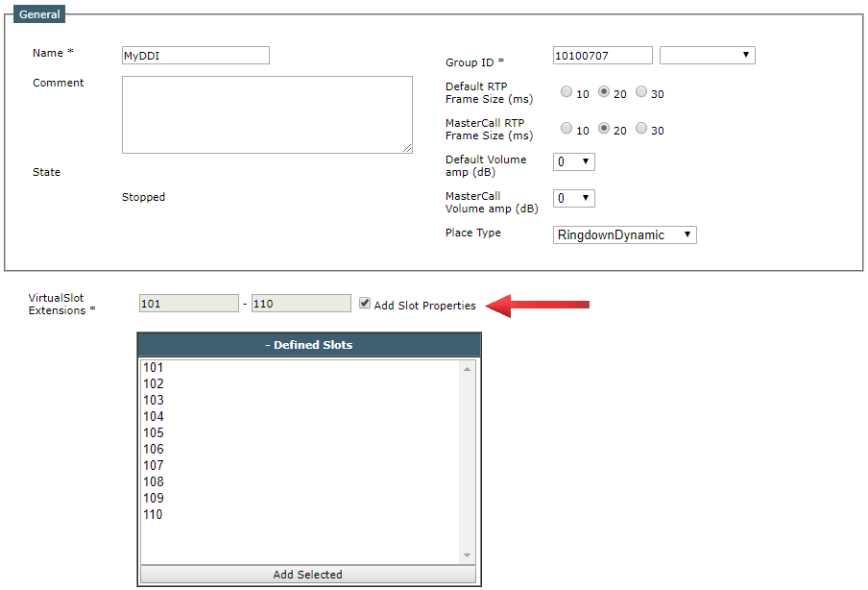Select 20 ms MasterCall RTP Frame Size
The width and height of the screenshot is (868, 590).
tap(604, 129)
